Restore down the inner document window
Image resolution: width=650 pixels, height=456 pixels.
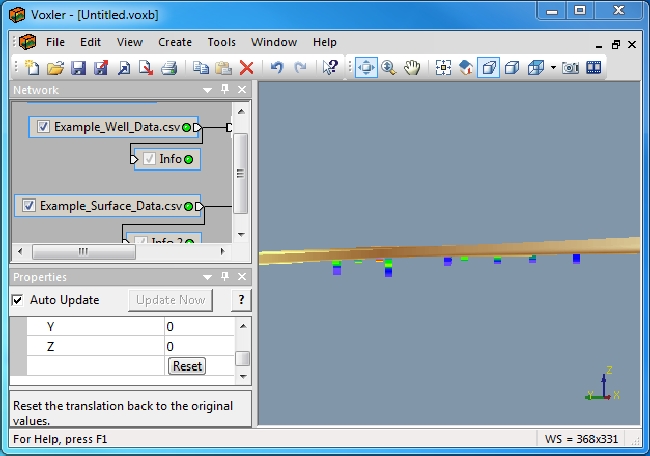(x=616, y=44)
